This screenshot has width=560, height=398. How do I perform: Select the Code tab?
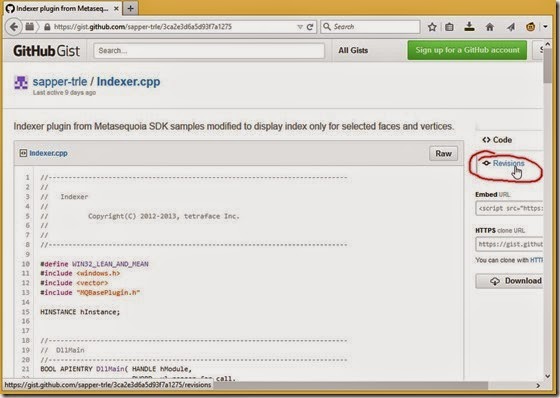497,140
